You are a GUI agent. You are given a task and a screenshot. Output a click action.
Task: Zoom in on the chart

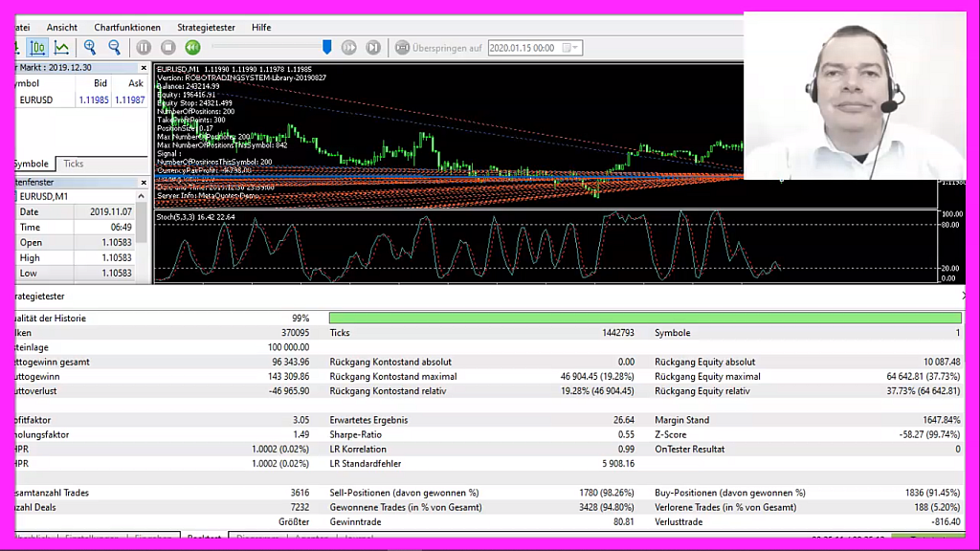pyautogui.click(x=90, y=48)
